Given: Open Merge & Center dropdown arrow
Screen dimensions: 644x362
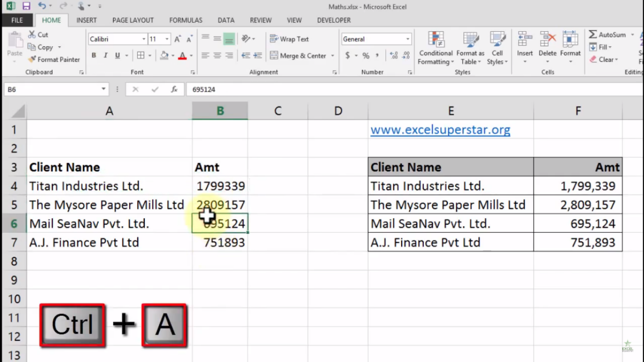Looking at the screenshot, I should 332,55.
